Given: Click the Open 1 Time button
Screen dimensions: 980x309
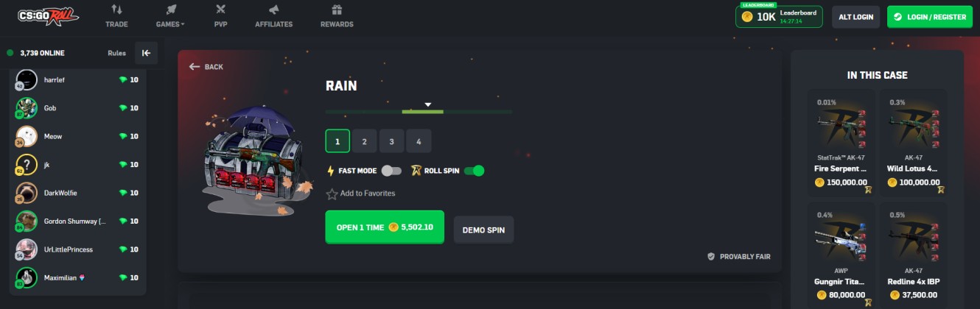Looking at the screenshot, I should (x=385, y=227).
